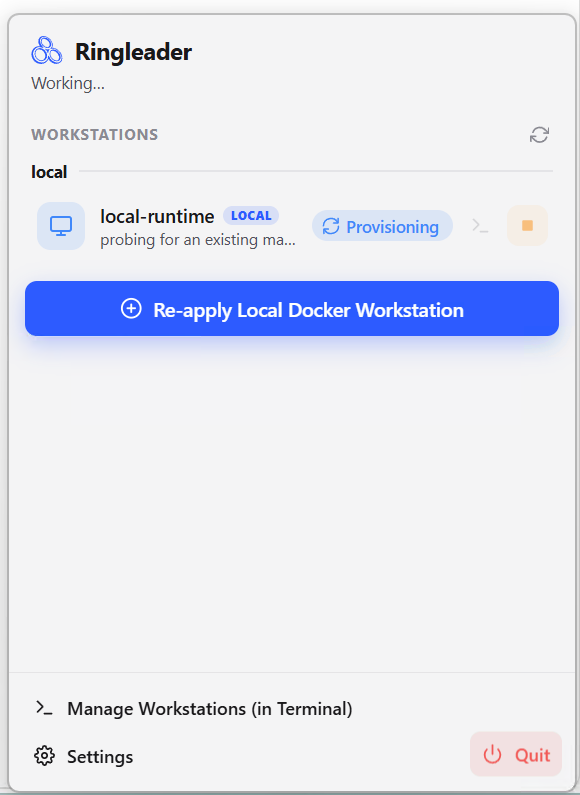
Task: Stop the local-runtime workstation
Action: (x=527, y=226)
